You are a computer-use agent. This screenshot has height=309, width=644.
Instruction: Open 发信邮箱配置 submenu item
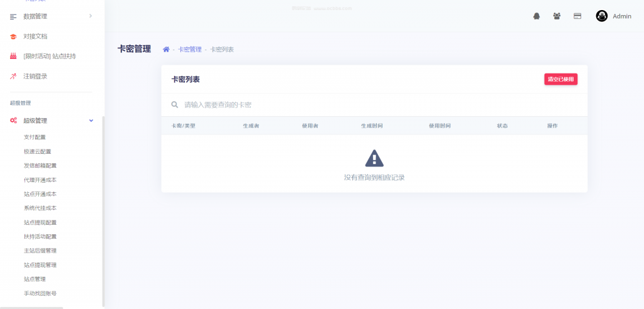click(x=40, y=166)
